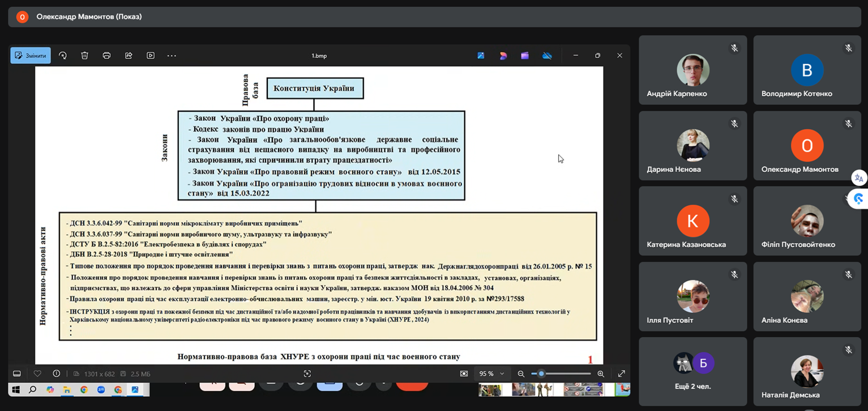Select Наталія Демська participant tile
This screenshot has width=868, height=411.
click(x=807, y=374)
